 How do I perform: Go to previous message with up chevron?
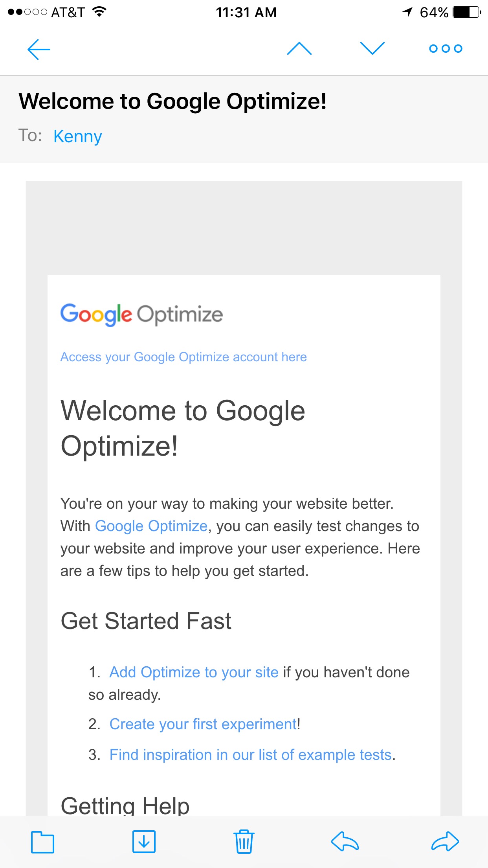(299, 48)
